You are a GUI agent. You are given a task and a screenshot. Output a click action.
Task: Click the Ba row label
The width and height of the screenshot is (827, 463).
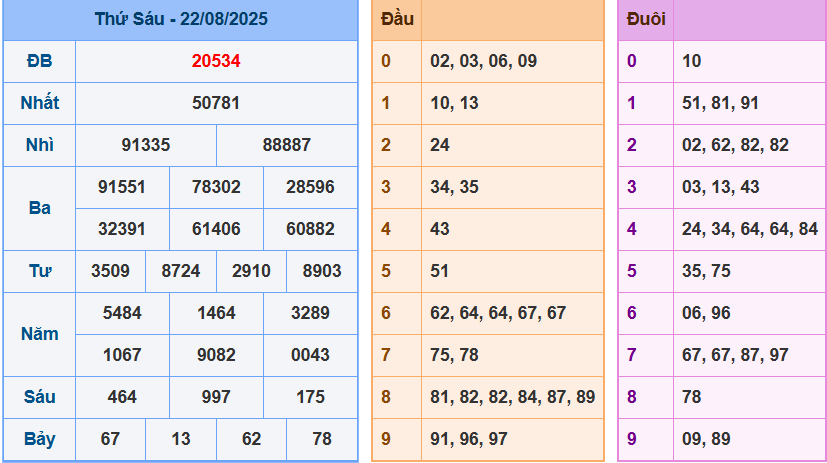click(x=40, y=208)
